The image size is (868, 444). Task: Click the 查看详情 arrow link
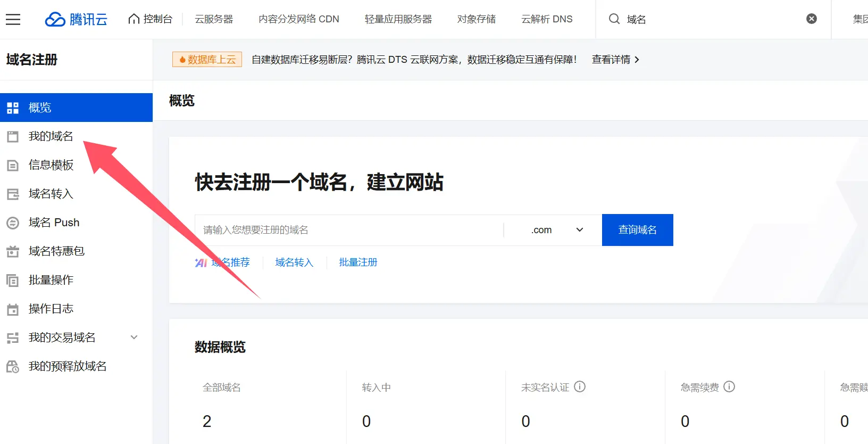click(615, 60)
